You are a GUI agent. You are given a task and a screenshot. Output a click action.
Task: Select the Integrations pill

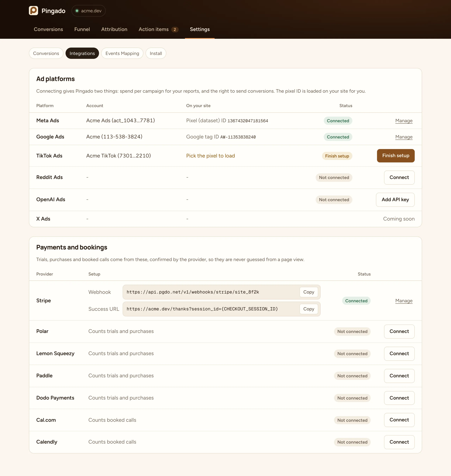point(82,53)
